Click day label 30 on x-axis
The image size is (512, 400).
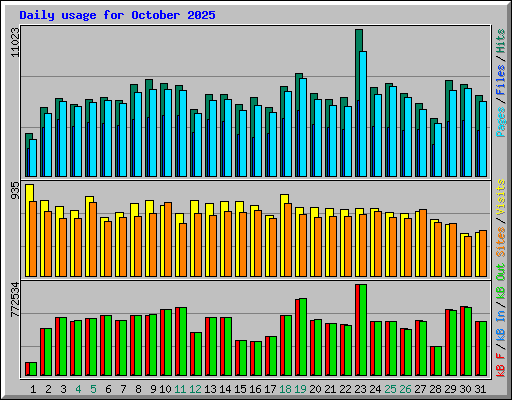tap(465, 389)
